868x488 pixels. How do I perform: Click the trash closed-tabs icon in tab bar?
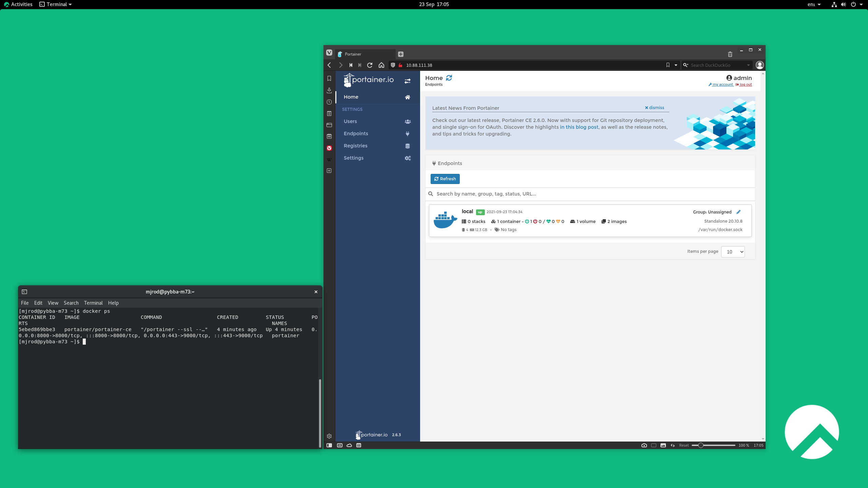(730, 54)
